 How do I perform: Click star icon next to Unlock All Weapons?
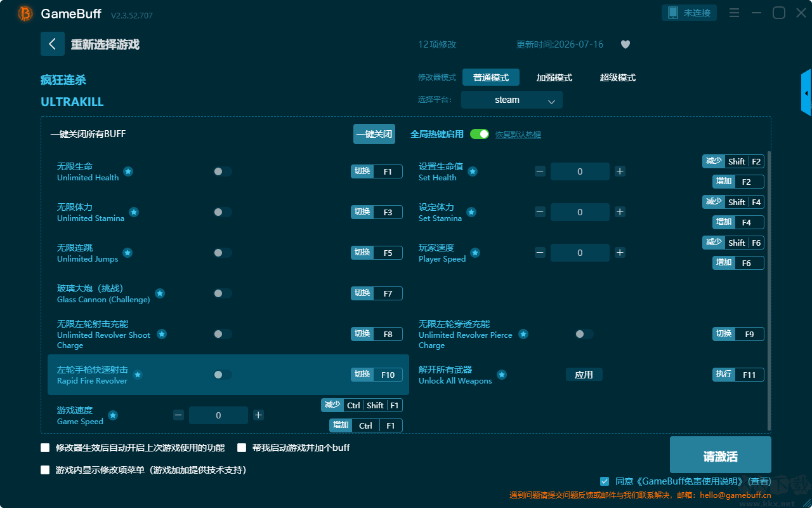pyautogui.click(x=502, y=375)
